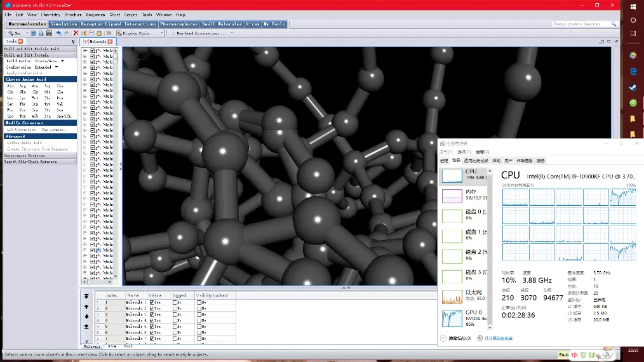Viewport: 644px width, 362px height.
Task: Check Tagged checkbox for Molecule 1
Action: point(175,302)
